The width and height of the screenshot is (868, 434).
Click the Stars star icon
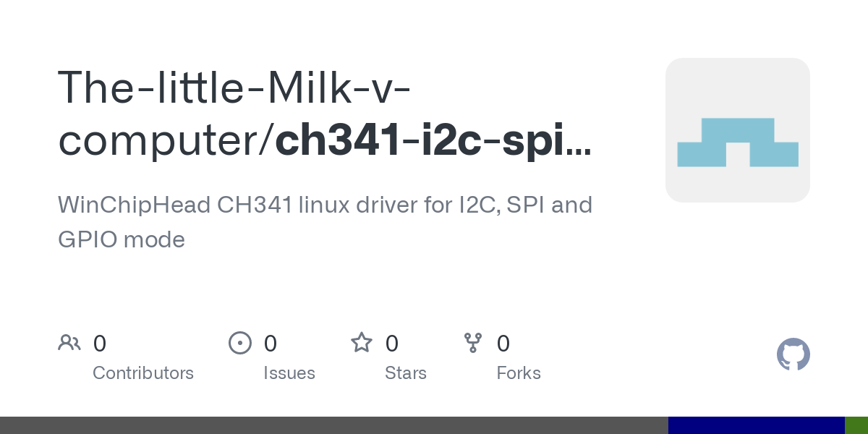tap(362, 342)
